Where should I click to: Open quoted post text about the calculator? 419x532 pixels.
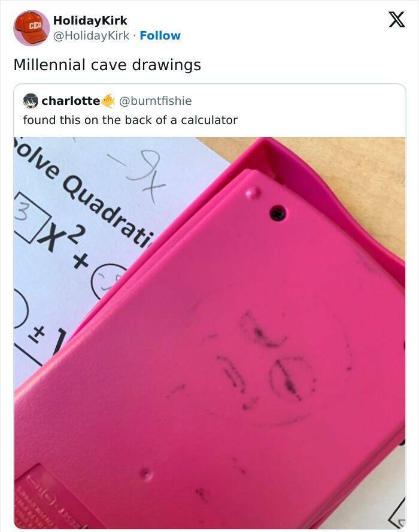point(130,120)
